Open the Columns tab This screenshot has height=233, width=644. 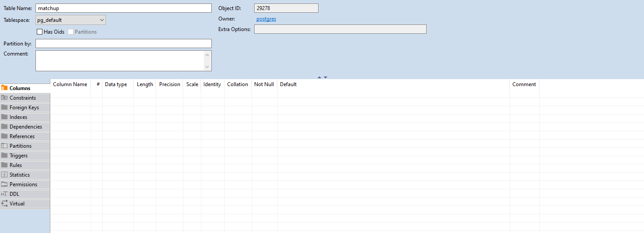point(25,88)
